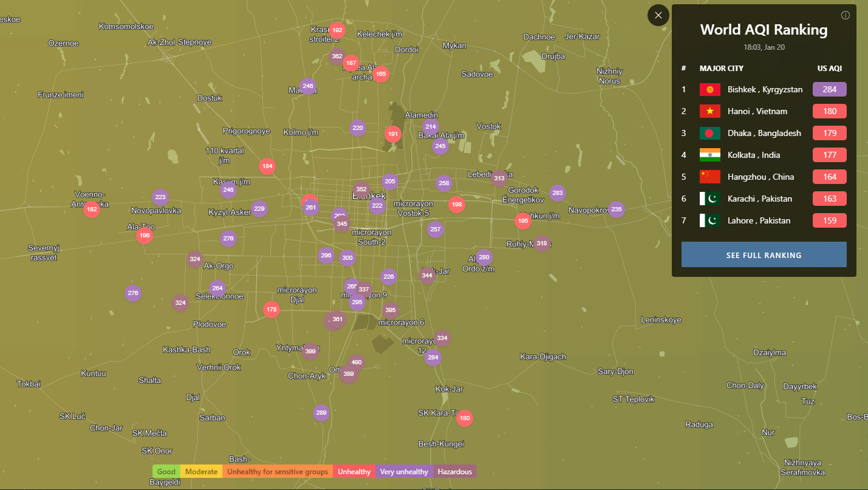Open the 235 AQI marker near Navopokrovka

point(616,209)
